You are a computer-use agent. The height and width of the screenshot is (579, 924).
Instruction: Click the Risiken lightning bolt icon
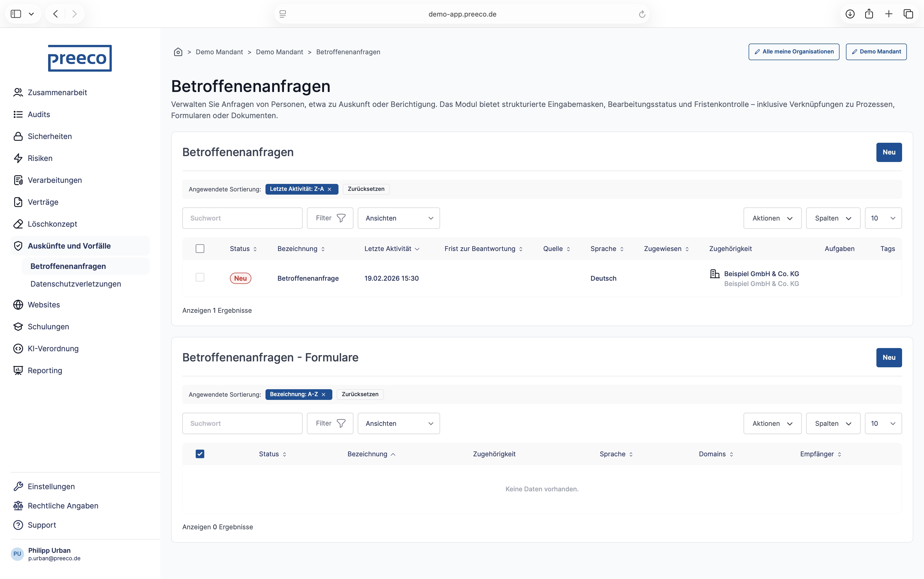[18, 158]
